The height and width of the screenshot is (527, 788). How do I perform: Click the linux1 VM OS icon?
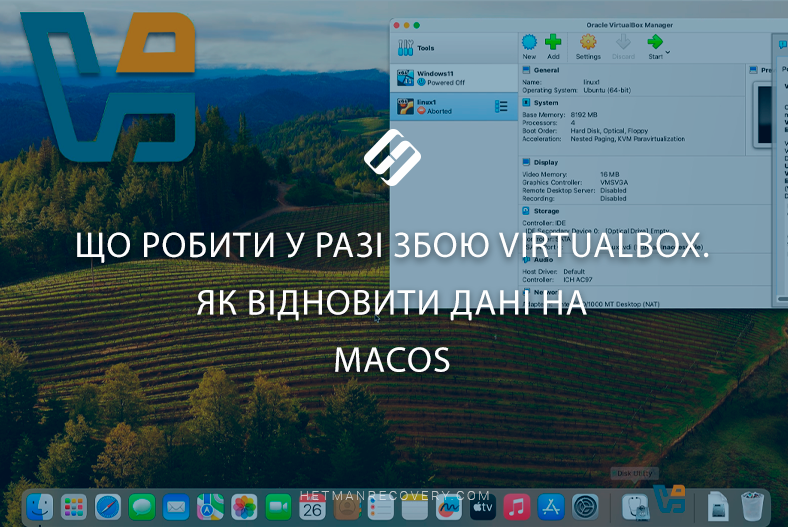[x=405, y=107]
